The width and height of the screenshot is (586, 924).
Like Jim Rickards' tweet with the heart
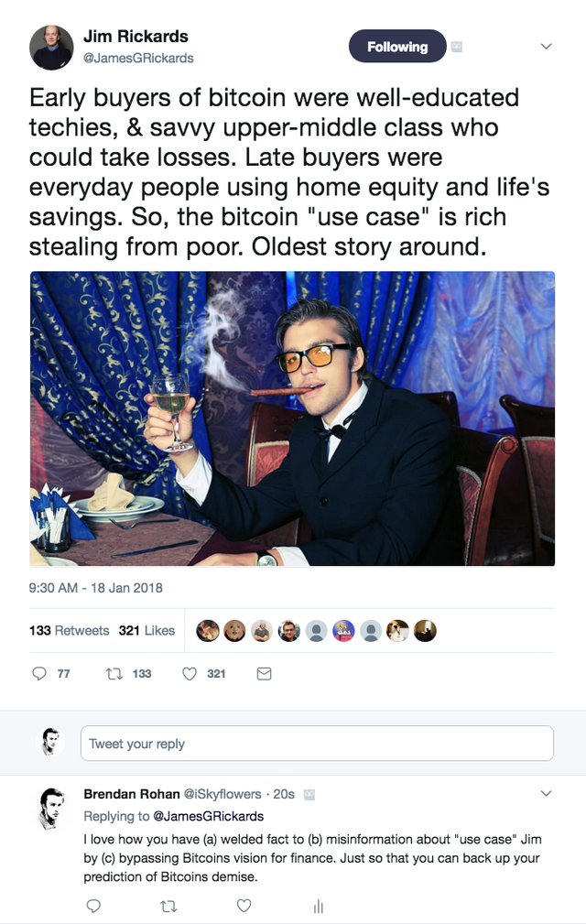[x=190, y=674]
